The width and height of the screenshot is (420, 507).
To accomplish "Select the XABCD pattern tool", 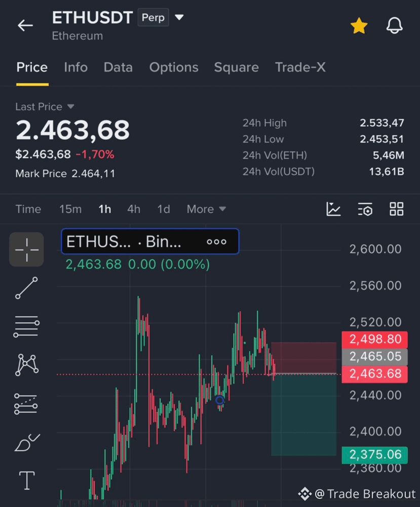I will tap(27, 365).
